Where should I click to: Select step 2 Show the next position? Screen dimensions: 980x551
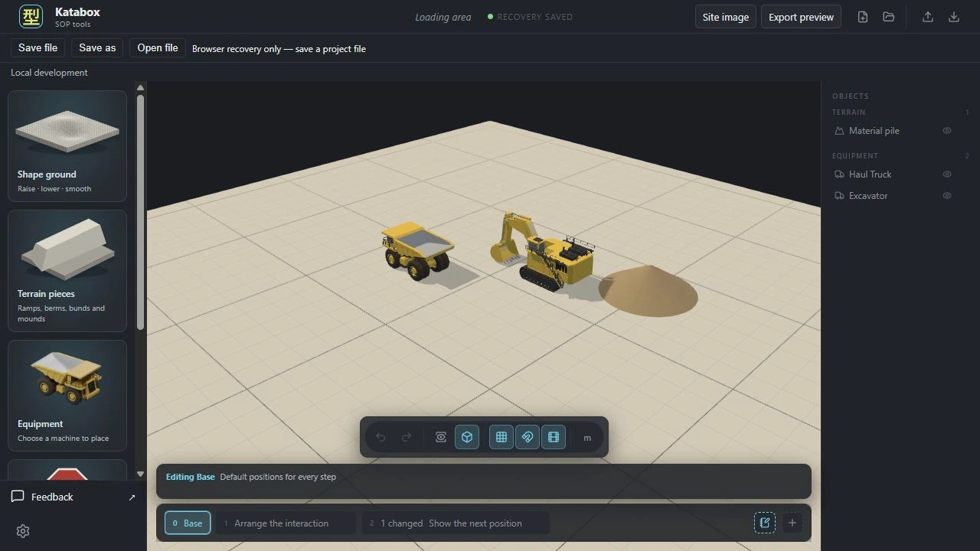point(456,523)
